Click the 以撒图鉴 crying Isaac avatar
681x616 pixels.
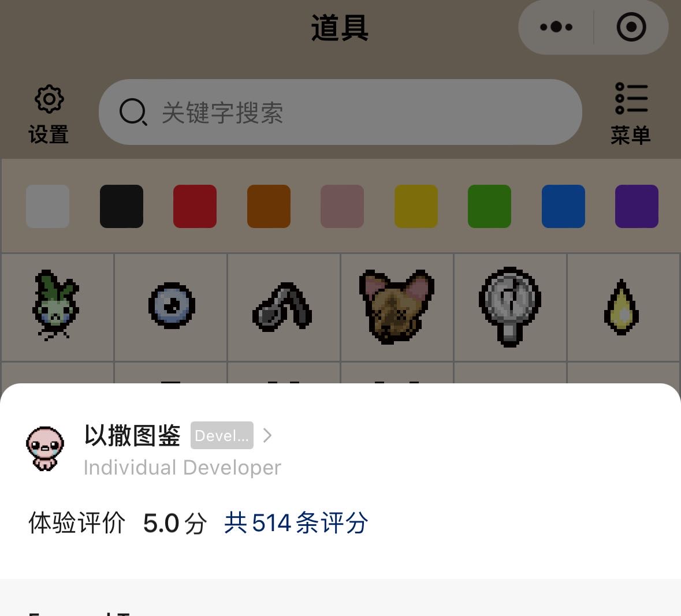coord(45,449)
